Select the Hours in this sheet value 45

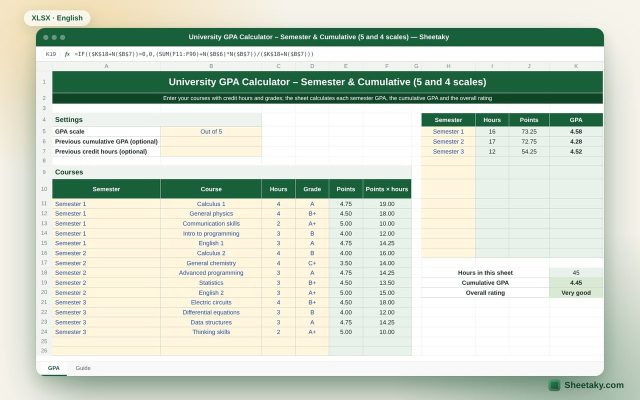pos(576,273)
